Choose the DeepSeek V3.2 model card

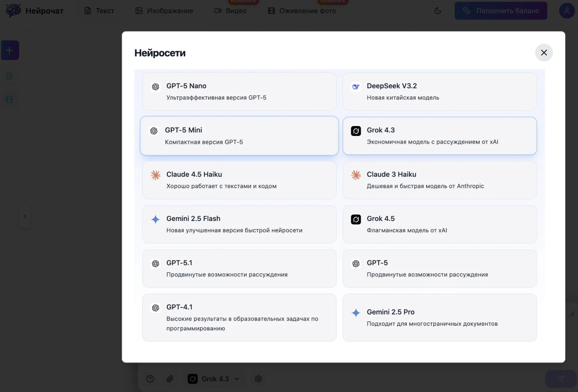439,91
